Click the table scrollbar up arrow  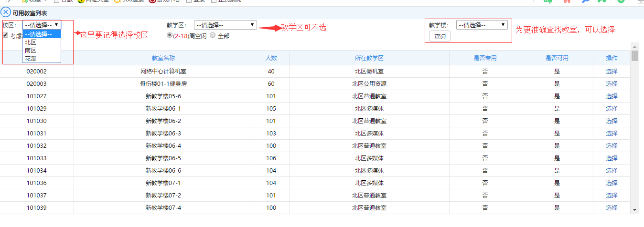point(634,46)
